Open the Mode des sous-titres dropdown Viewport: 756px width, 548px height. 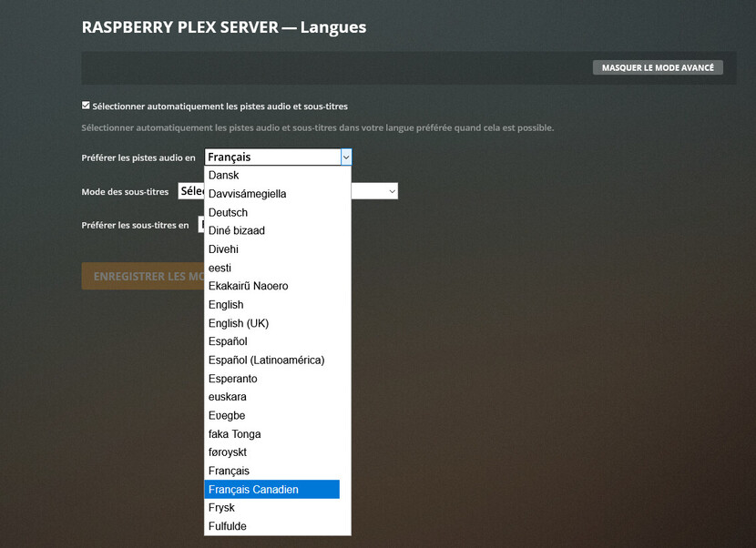pyautogui.click(x=374, y=191)
